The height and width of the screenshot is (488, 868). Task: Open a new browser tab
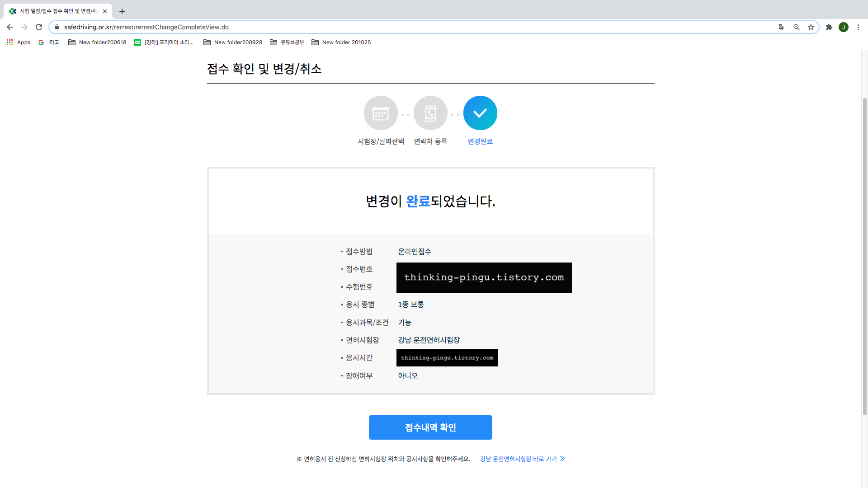(122, 11)
